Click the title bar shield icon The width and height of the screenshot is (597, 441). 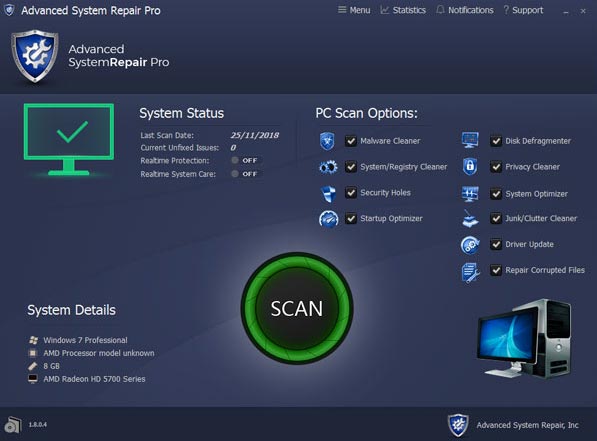click(x=9, y=10)
